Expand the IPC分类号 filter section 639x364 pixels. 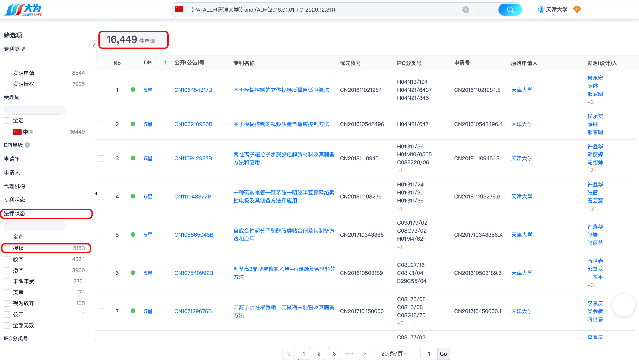[x=16, y=338]
